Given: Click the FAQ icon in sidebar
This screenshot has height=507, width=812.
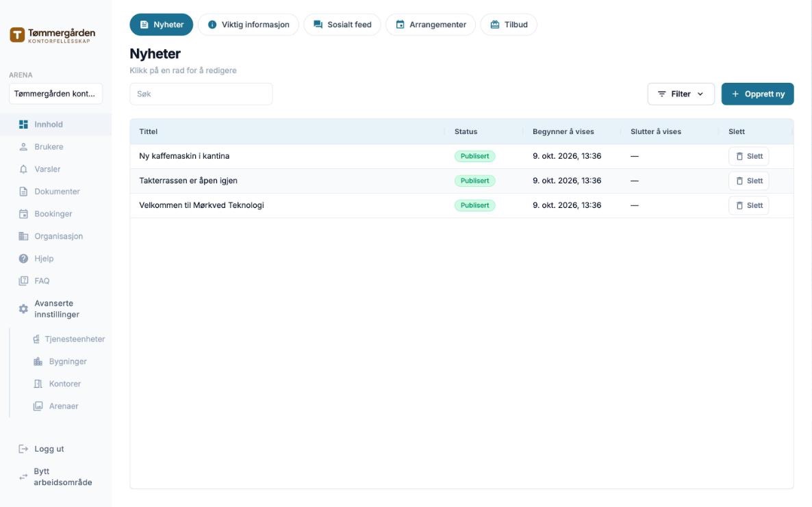Looking at the screenshot, I should point(23,281).
